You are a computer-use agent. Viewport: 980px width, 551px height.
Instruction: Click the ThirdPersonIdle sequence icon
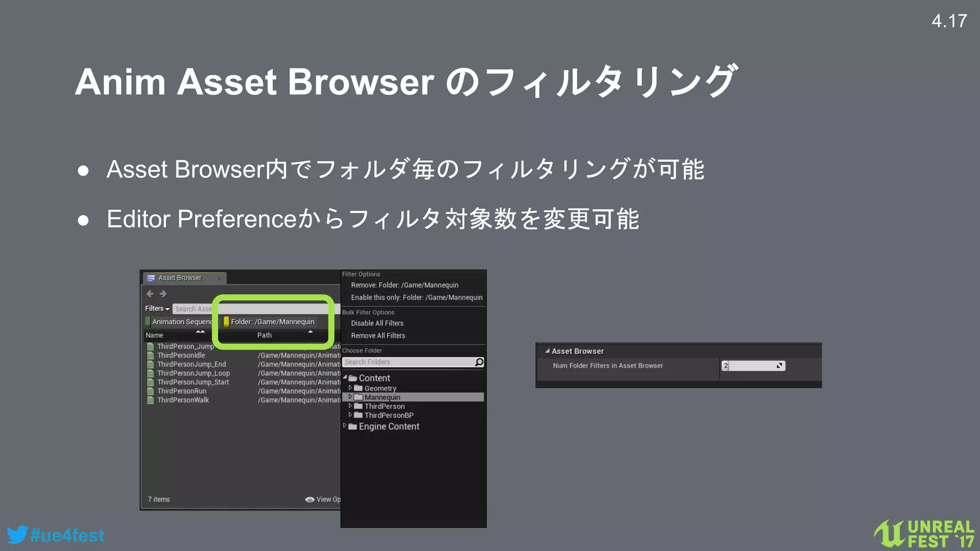pyautogui.click(x=150, y=355)
